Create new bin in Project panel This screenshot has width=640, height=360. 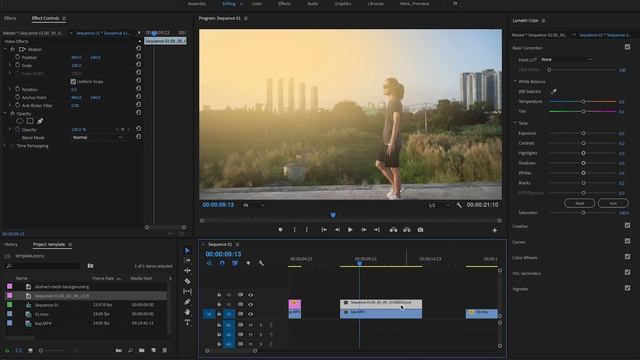tap(142, 350)
